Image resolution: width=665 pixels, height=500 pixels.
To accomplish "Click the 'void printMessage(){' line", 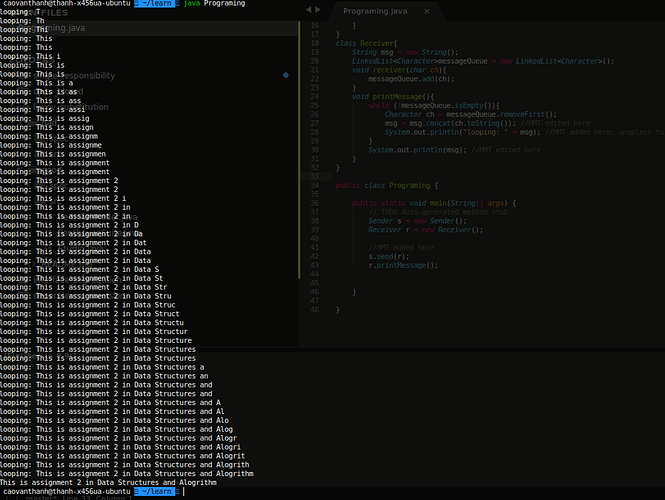I will pos(393,97).
